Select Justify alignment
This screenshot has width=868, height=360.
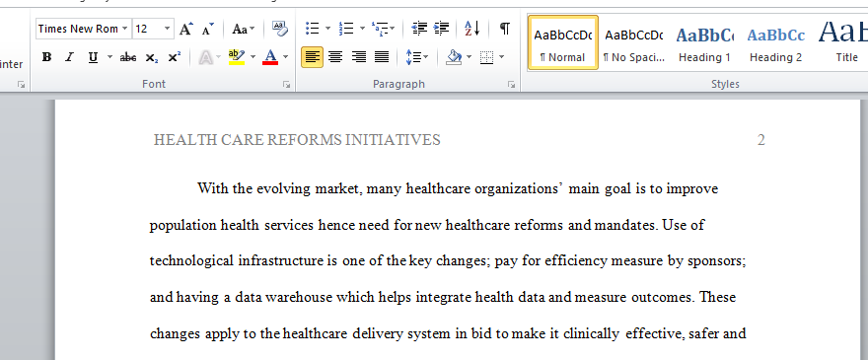coord(382,57)
